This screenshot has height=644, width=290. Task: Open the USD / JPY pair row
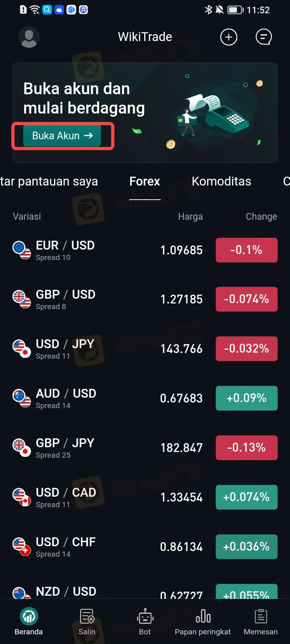coord(101,349)
